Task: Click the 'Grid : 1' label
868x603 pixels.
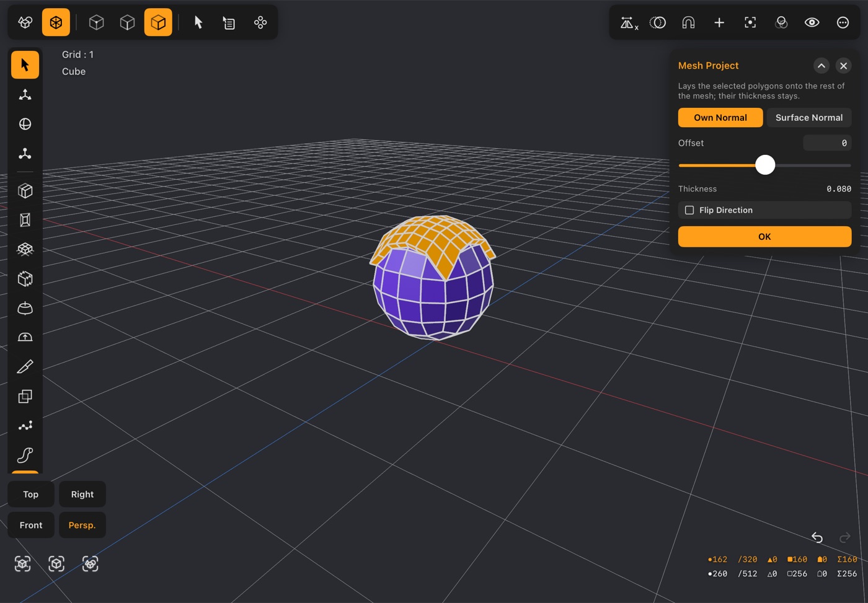Action: coord(77,55)
